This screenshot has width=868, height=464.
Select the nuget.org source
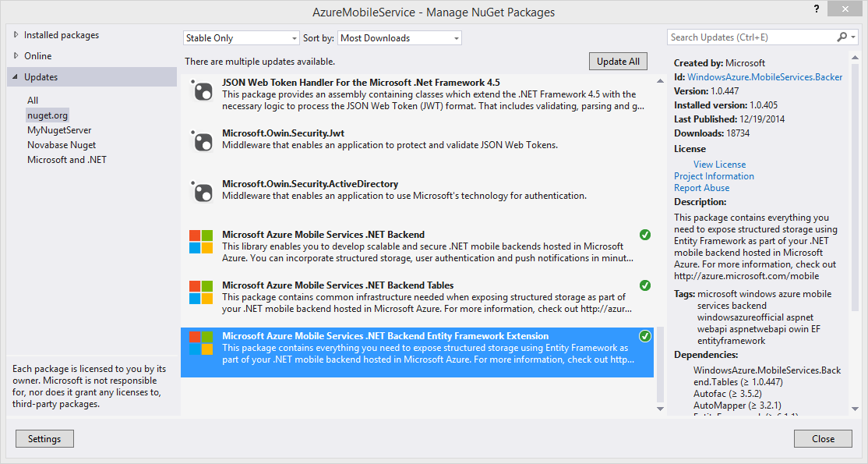48,115
